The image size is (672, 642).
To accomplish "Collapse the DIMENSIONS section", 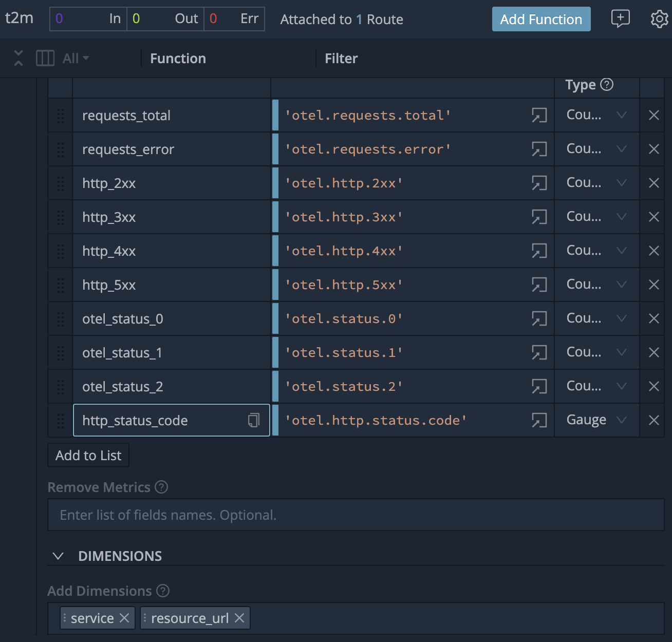I will pyautogui.click(x=59, y=556).
